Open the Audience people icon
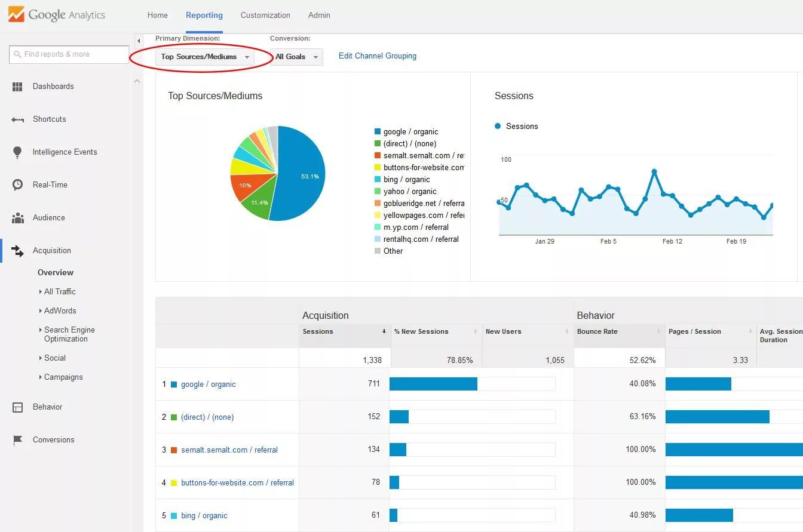Screen dimensions: 803x532 [17, 218]
